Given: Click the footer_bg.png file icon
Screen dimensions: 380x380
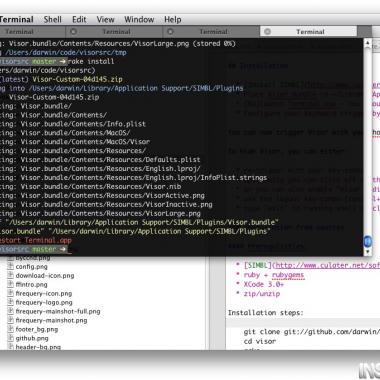Looking at the screenshot, I should tap(10, 329).
